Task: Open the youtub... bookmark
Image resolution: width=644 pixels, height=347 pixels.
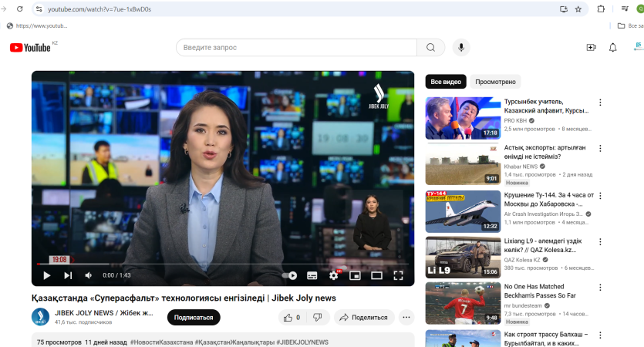Action: coord(37,26)
